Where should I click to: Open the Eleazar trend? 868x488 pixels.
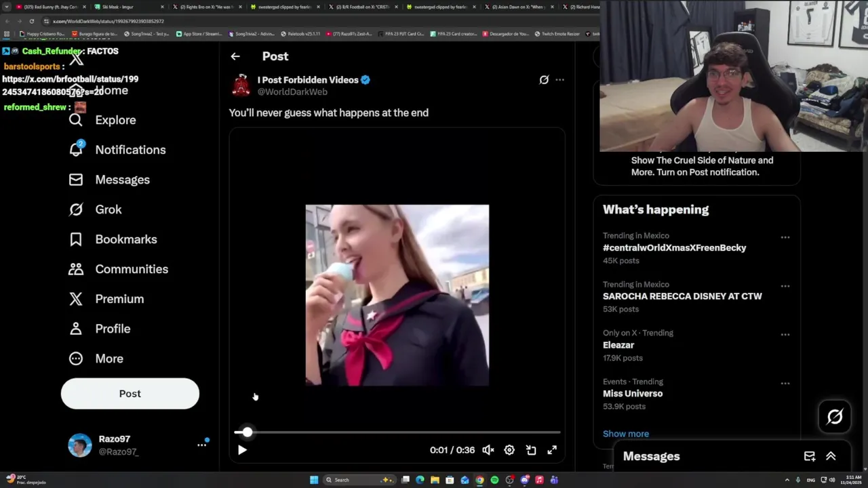tap(618, 345)
